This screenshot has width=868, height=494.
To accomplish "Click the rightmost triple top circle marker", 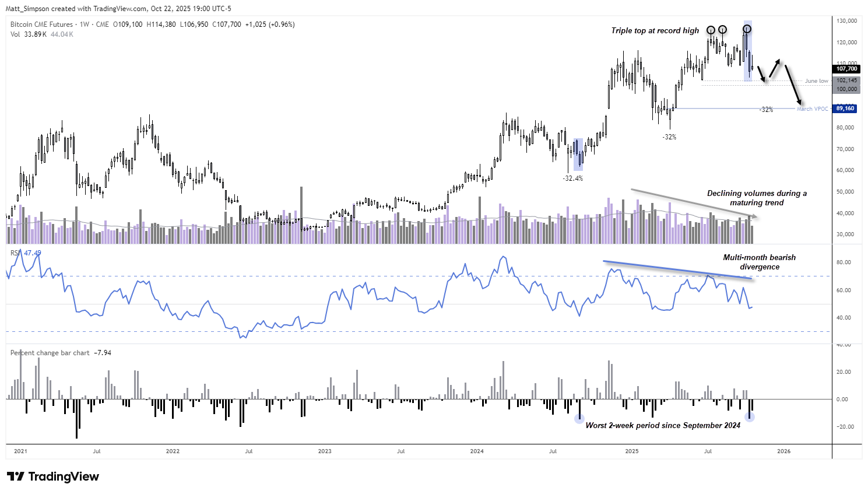I will tap(747, 29).
